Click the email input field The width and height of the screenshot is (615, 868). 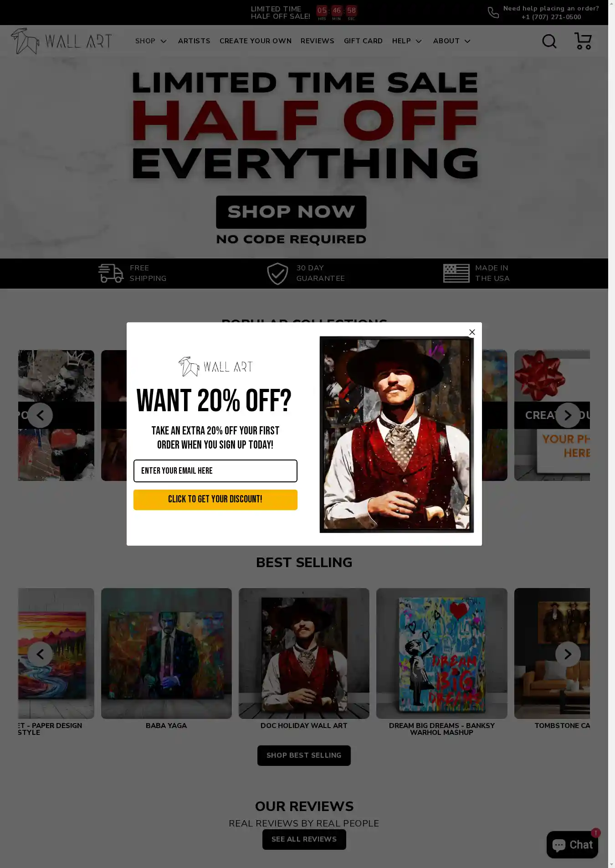(215, 471)
